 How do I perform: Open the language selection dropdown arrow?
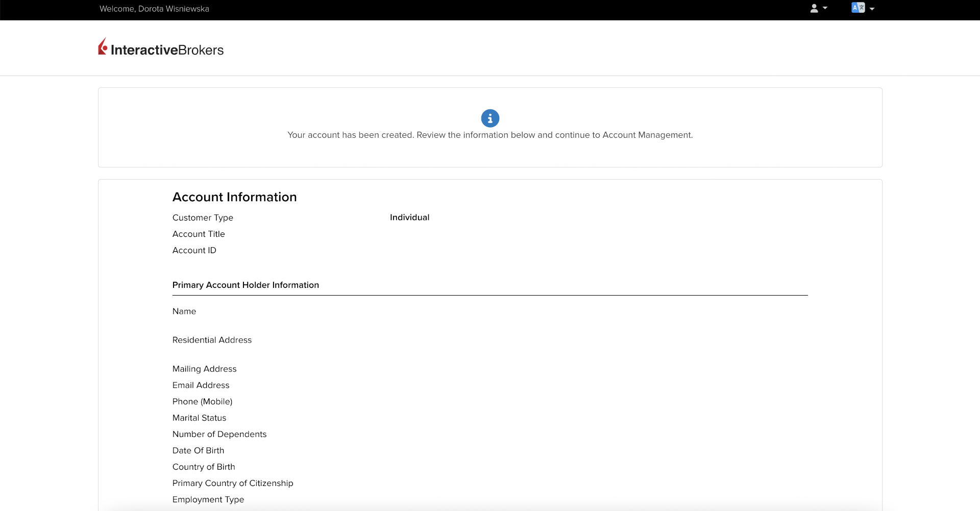[872, 9]
